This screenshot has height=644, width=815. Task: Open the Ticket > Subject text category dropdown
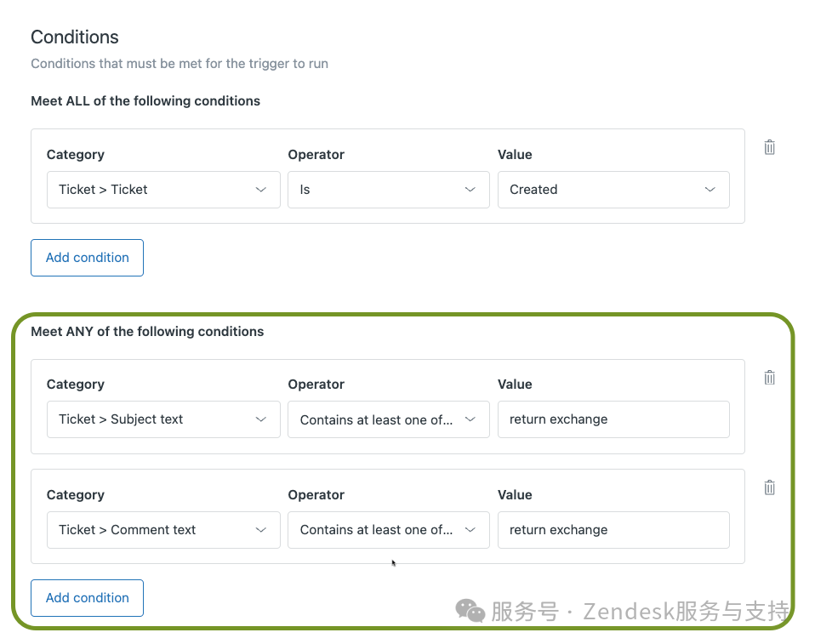point(163,419)
